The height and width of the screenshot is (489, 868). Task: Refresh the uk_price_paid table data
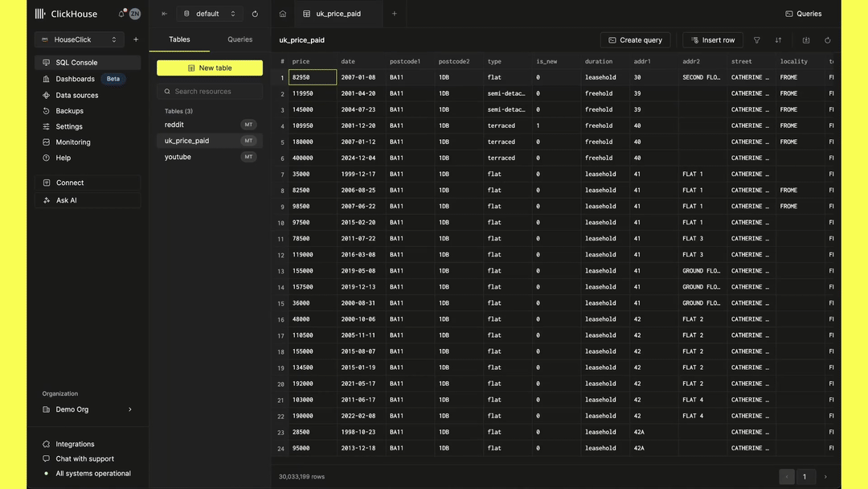(827, 40)
